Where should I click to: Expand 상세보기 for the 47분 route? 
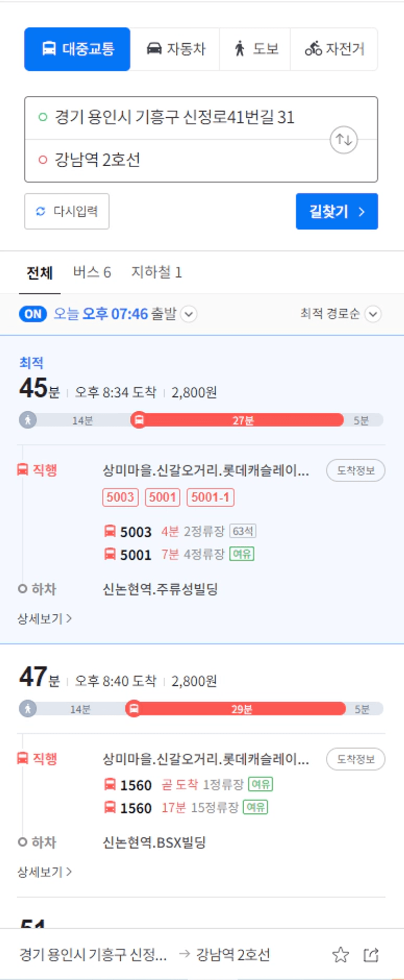44,871
